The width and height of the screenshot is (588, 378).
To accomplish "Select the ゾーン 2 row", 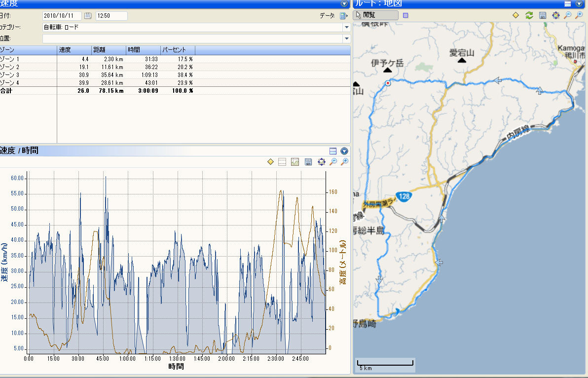I will pyautogui.click(x=175, y=67).
